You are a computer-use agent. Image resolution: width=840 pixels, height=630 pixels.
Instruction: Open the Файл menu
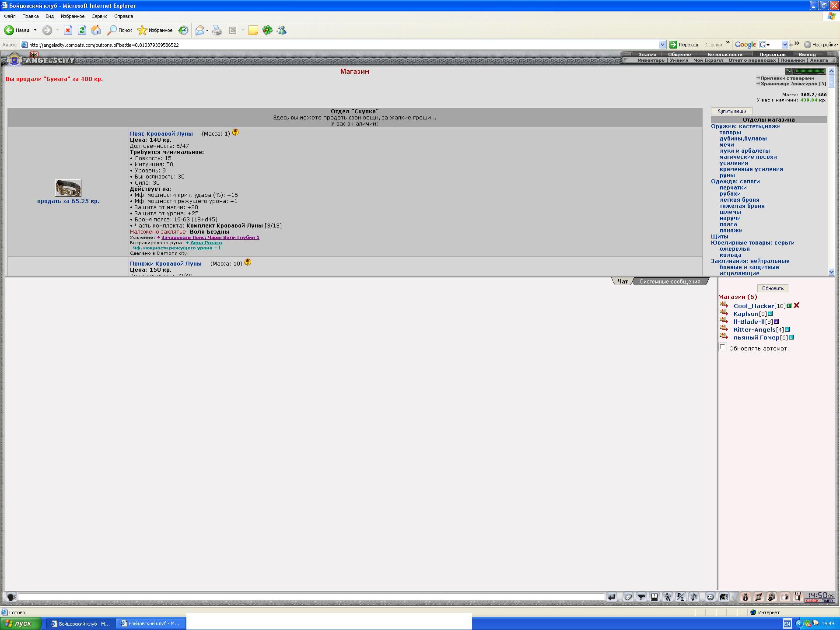[x=10, y=16]
